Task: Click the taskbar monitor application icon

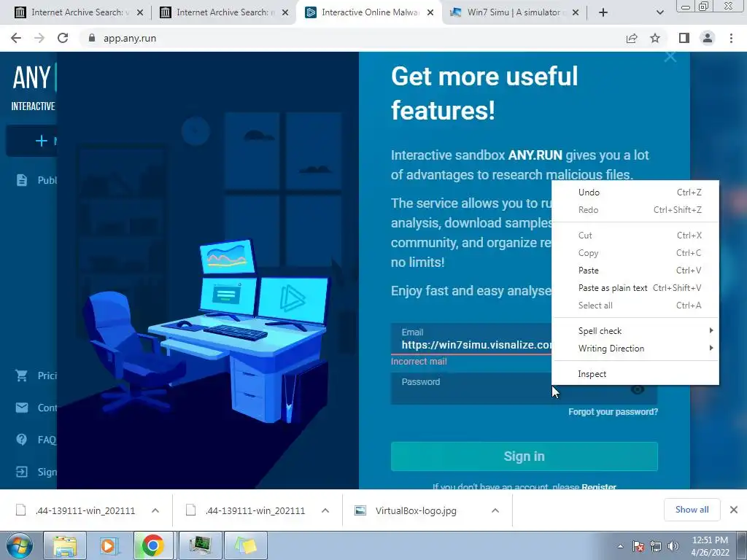Action: point(200,545)
